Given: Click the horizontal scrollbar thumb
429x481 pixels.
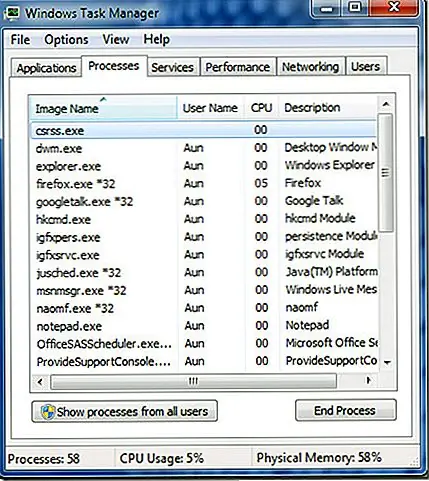Looking at the screenshot, I should [x=193, y=381].
